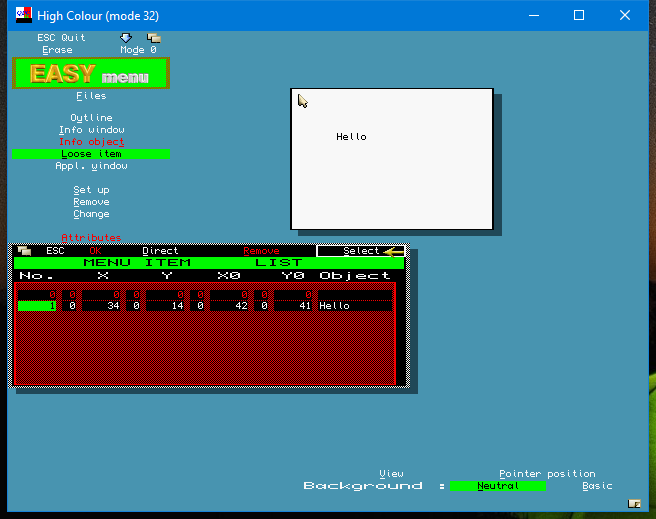This screenshot has height=519, width=656.
Task: Click the X0 column header
Action: pos(229,276)
